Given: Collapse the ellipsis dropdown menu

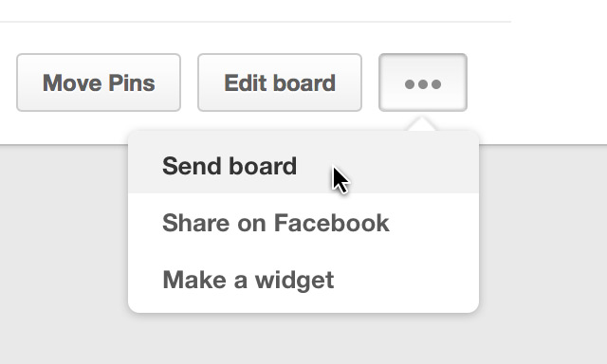Looking at the screenshot, I should coord(423,82).
